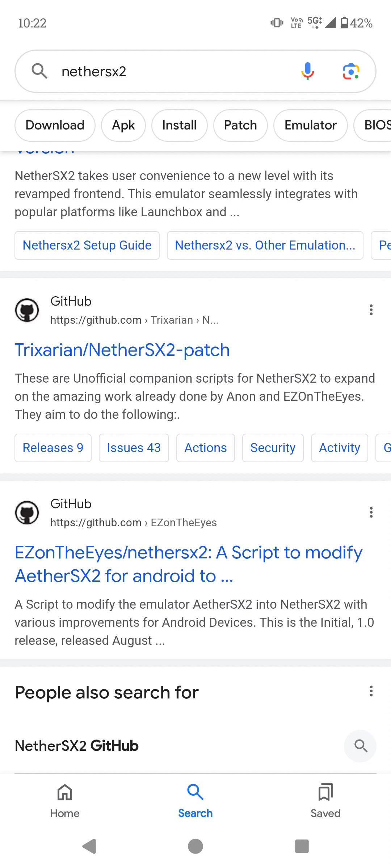Open options for EZonTheEyes GitHub result
391x868 pixels.
(x=371, y=512)
